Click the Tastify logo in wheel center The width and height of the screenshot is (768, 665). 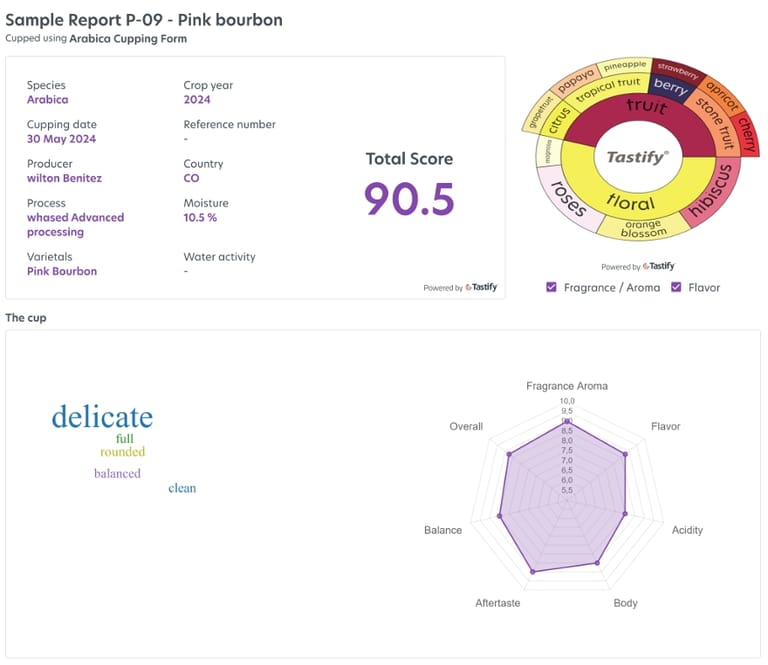click(x=639, y=157)
